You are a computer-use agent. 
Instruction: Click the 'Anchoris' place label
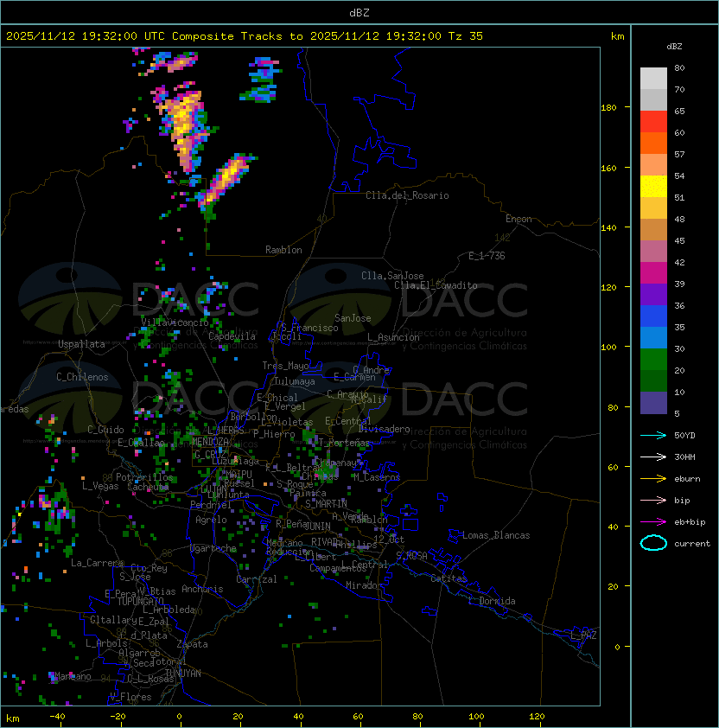[202, 589]
